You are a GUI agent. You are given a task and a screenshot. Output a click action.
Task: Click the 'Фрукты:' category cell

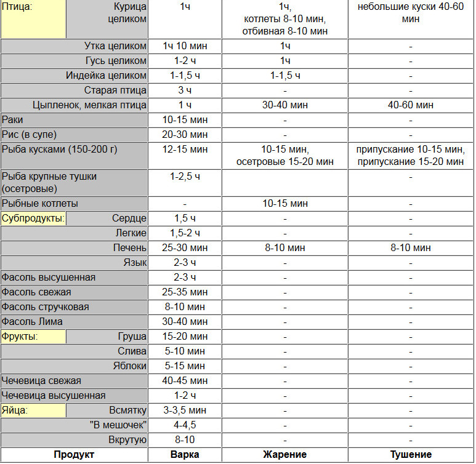coord(33,337)
